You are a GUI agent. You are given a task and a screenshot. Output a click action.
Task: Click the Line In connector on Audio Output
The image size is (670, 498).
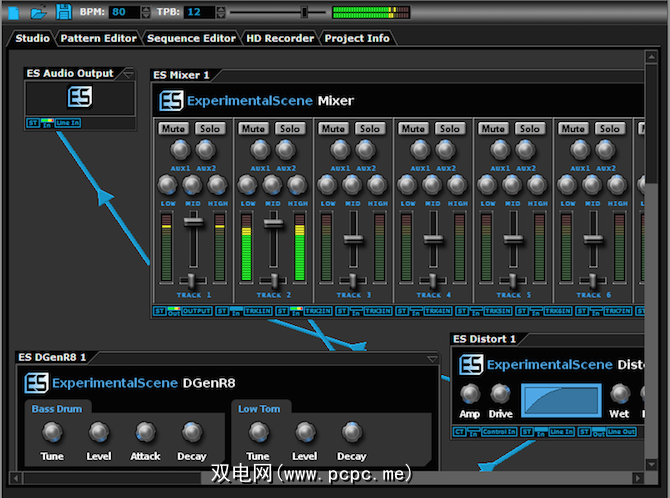pyautogui.click(x=68, y=123)
